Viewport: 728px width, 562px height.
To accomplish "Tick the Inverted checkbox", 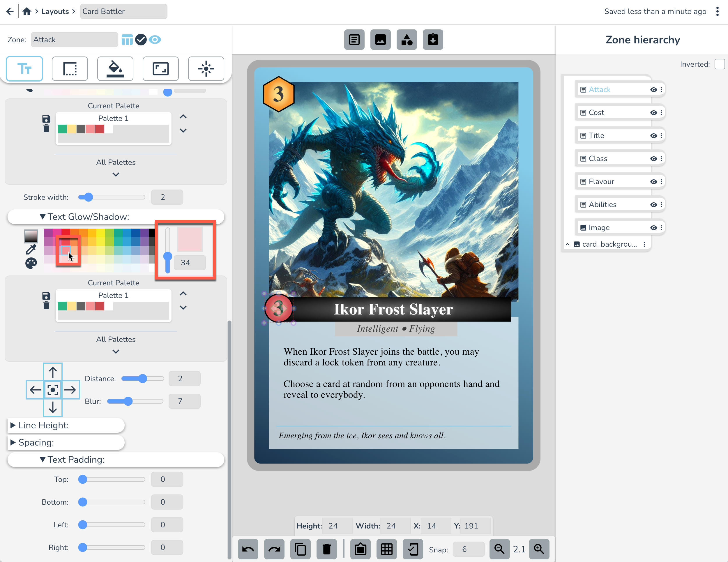I will pos(719,64).
